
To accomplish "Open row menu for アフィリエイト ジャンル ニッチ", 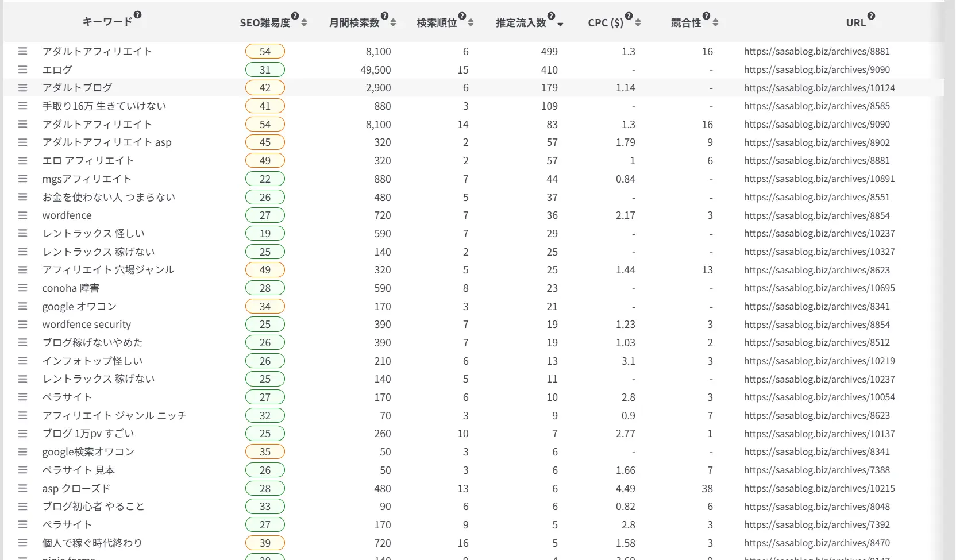I will (x=22, y=415).
